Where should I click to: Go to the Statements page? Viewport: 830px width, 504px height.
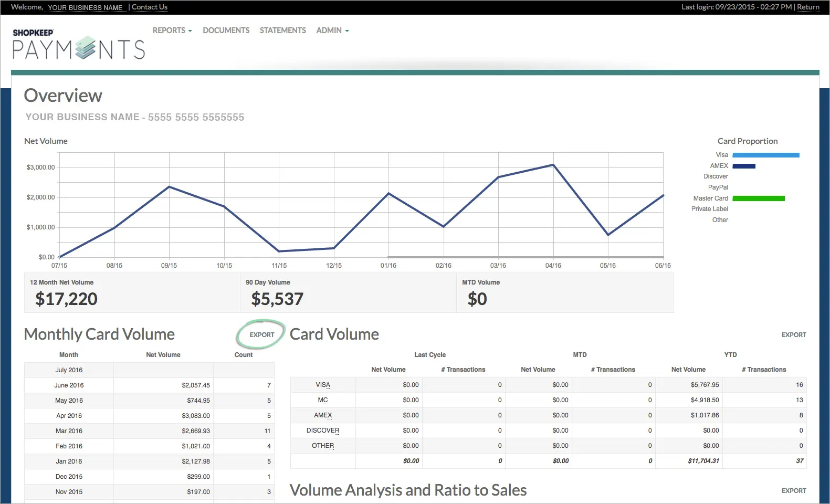(x=282, y=30)
